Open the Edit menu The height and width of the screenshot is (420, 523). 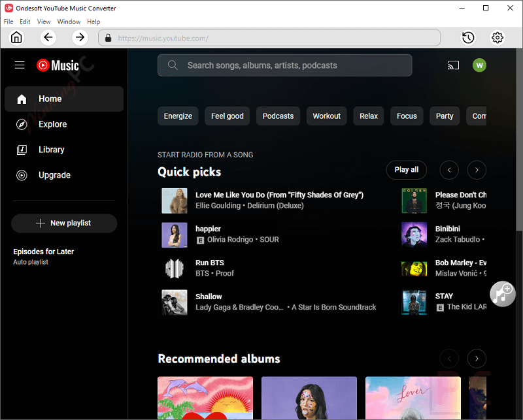[25, 22]
